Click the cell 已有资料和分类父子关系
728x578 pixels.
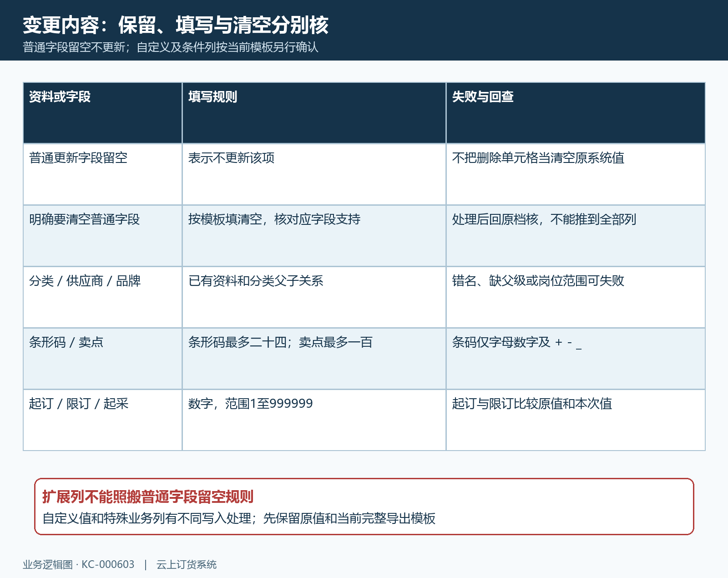(314, 297)
